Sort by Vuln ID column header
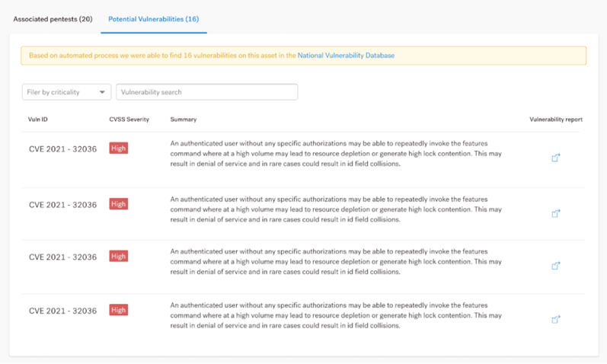The height and width of the screenshot is (364, 607). pyautogui.click(x=37, y=120)
